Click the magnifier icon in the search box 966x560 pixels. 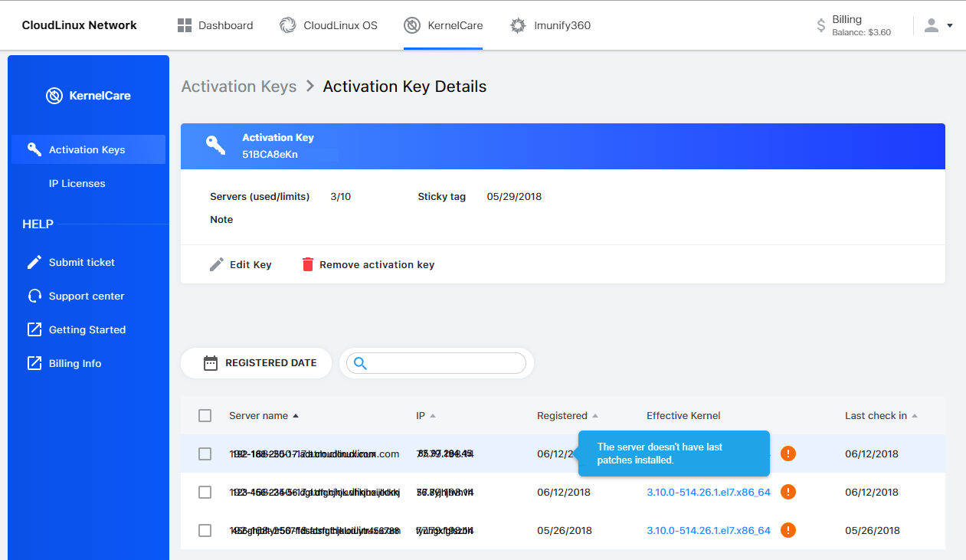pos(360,363)
